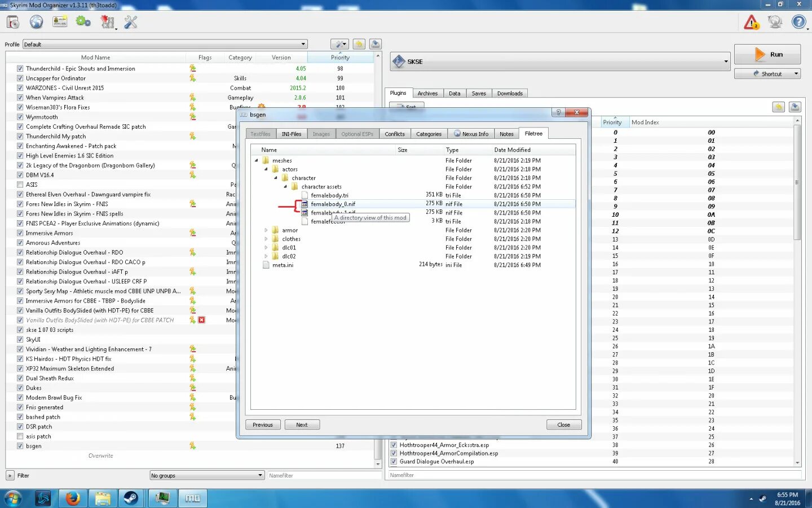
Task: Click the warning triangle problems icon
Action: click(751, 22)
